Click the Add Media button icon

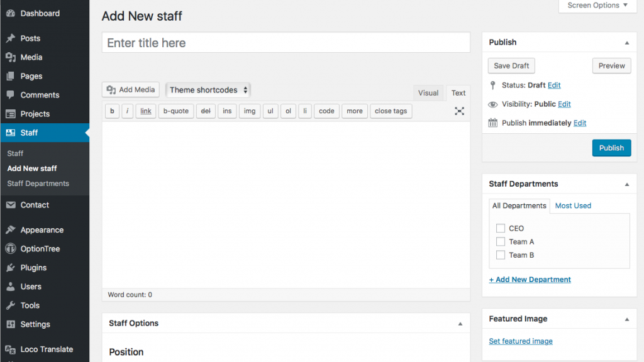(x=112, y=89)
